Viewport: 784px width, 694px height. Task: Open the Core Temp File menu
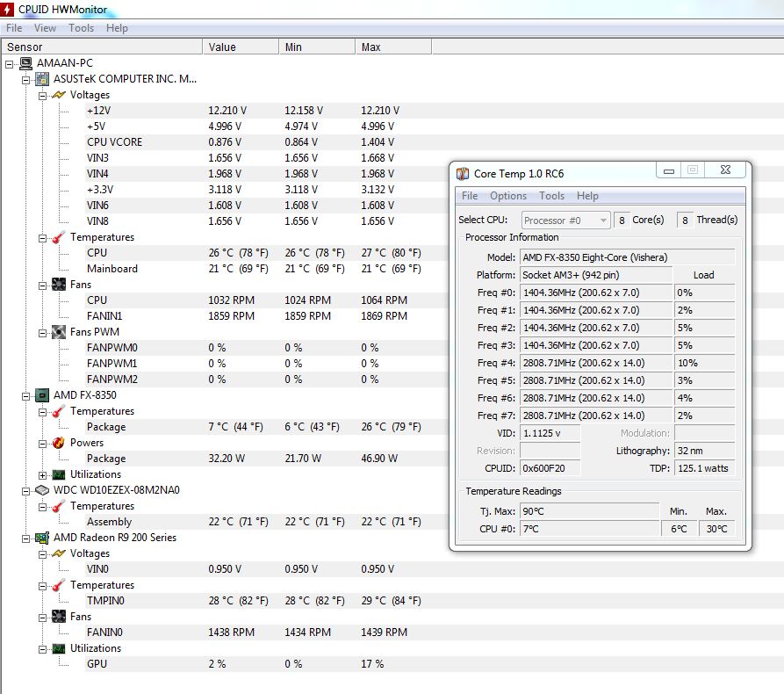(470, 196)
